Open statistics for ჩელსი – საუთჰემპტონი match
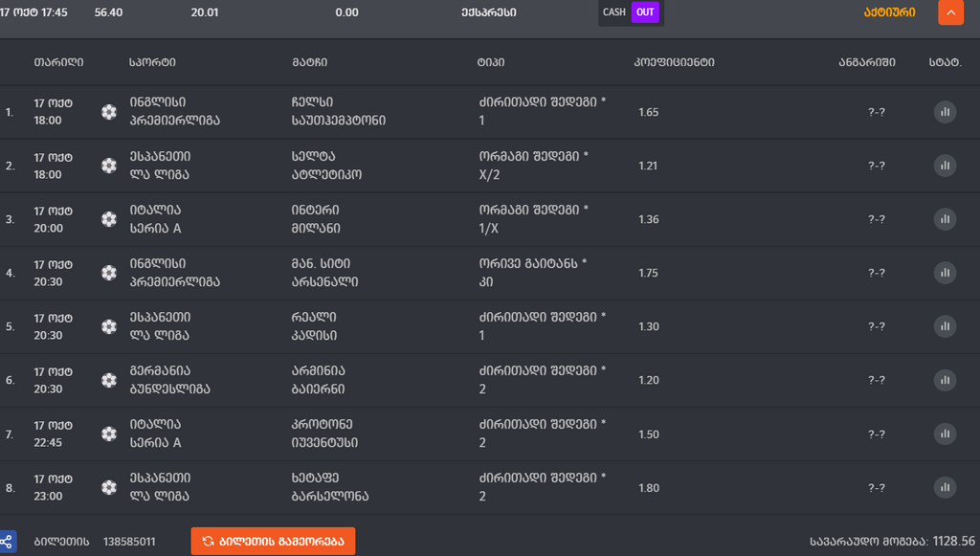980x556 pixels. (945, 112)
